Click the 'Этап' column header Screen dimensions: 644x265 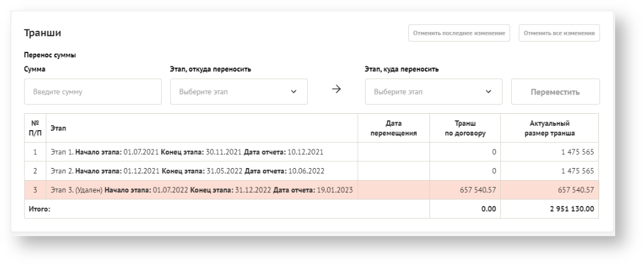click(59, 128)
